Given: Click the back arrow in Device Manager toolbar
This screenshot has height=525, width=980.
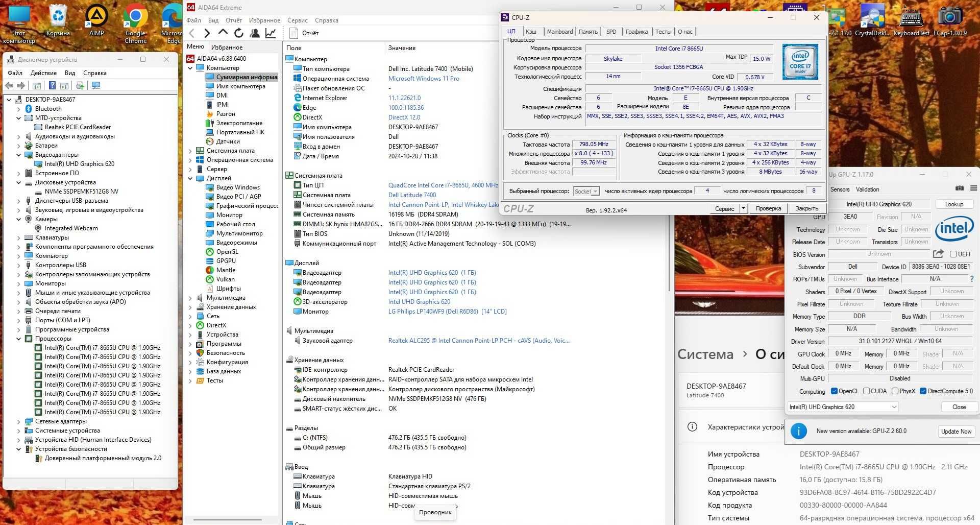Looking at the screenshot, I should point(9,85).
